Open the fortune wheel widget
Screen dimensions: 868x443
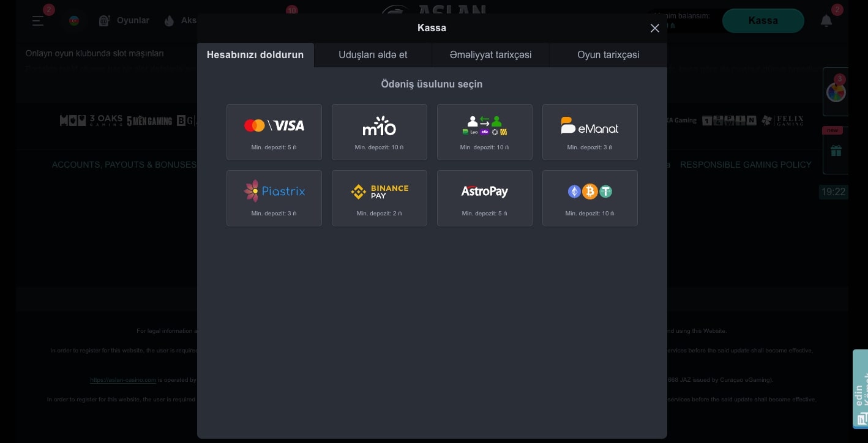[836, 92]
